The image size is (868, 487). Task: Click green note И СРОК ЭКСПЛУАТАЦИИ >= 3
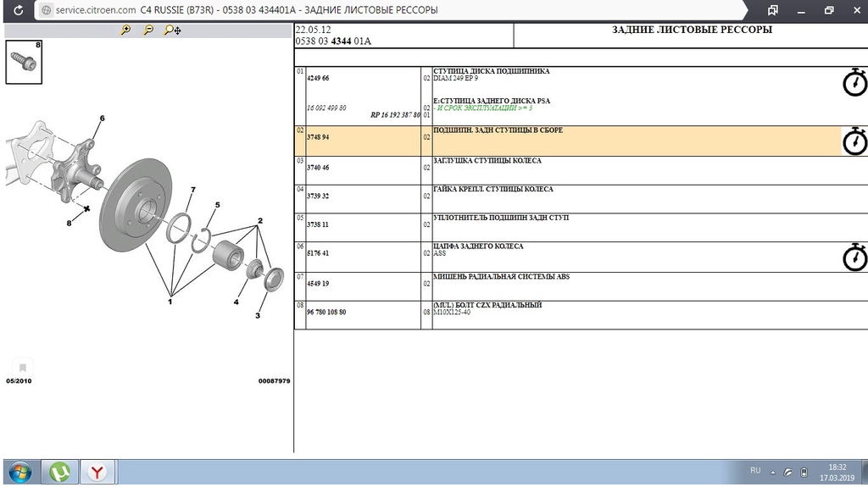[482, 108]
